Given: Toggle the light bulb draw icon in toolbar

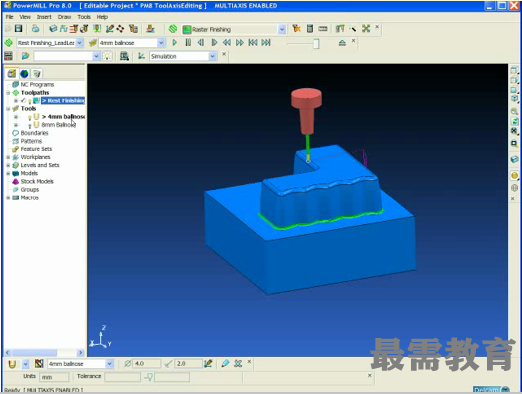Looking at the screenshot, I should (x=107, y=56).
